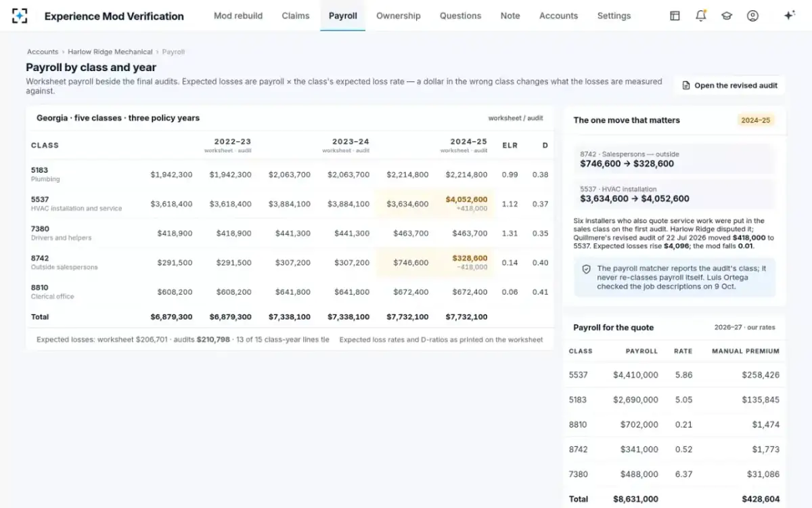The image size is (812, 508).
Task: Click the $4,410,000 quote payroll cell
Action: 635,375
